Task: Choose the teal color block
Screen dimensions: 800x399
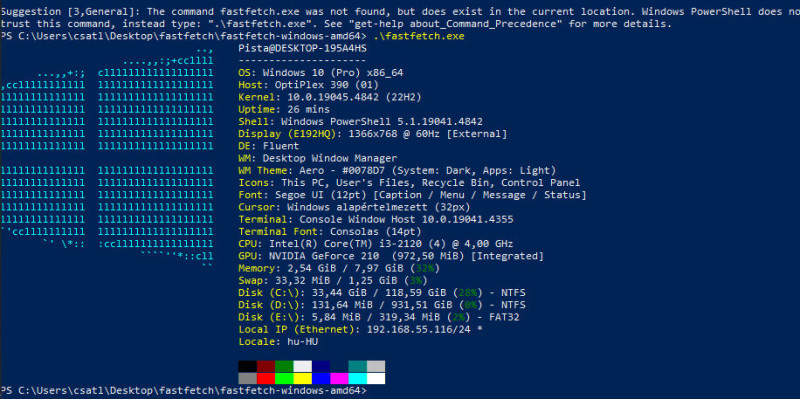Action: [x=358, y=366]
